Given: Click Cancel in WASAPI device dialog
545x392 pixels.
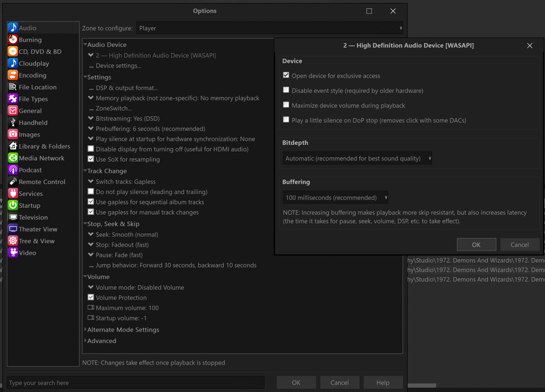Looking at the screenshot, I should click(x=520, y=245).
